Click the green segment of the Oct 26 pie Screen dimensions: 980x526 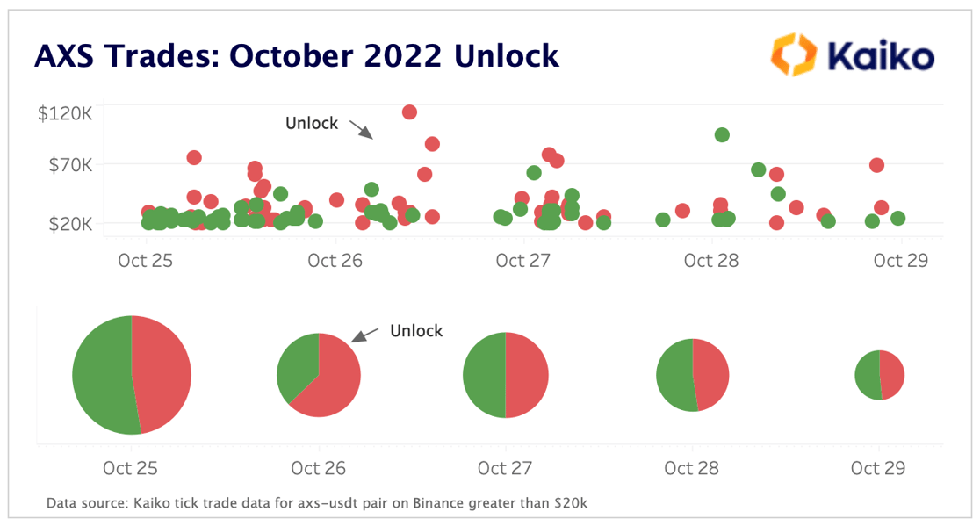click(x=295, y=367)
